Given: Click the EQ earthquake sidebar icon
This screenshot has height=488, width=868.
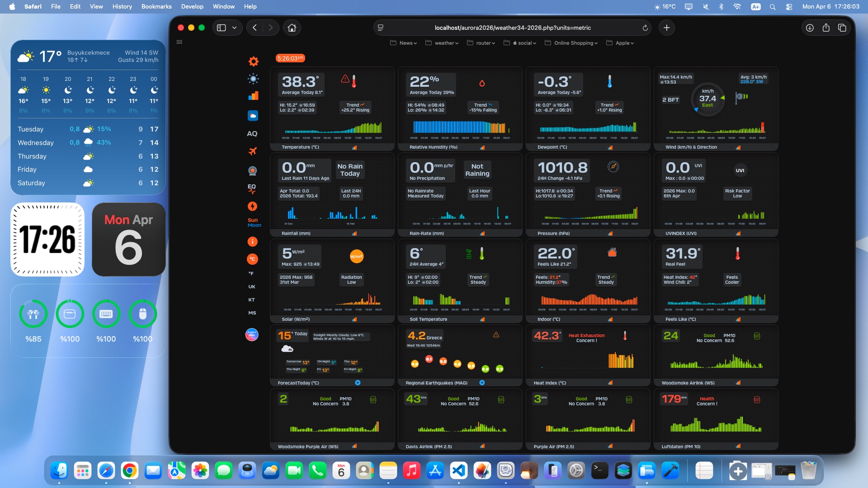Looking at the screenshot, I should point(252,188).
